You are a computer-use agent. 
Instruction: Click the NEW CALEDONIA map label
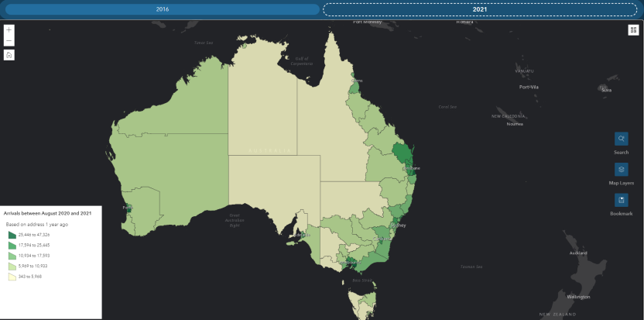509,116
